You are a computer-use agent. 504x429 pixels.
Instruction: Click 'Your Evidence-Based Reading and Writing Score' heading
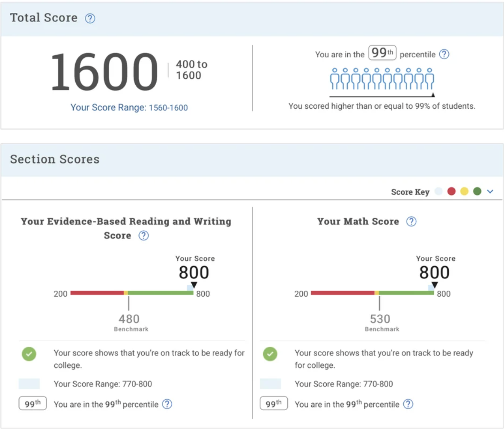click(x=126, y=228)
